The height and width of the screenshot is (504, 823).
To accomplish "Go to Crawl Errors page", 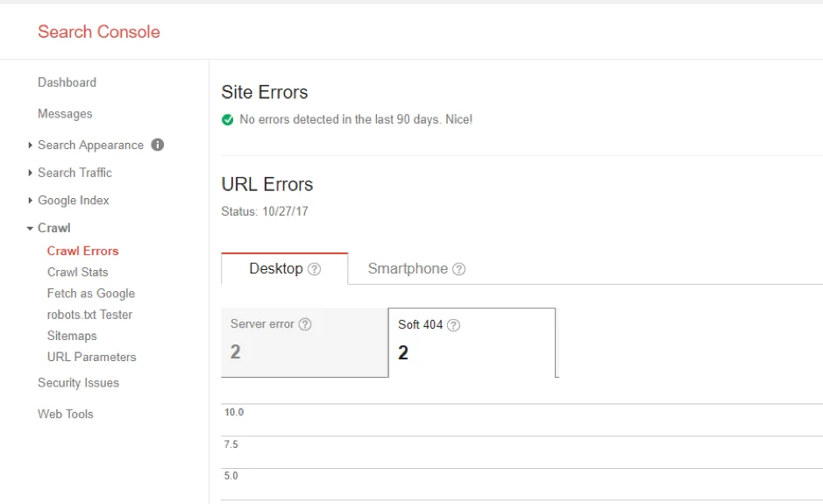I will [83, 251].
